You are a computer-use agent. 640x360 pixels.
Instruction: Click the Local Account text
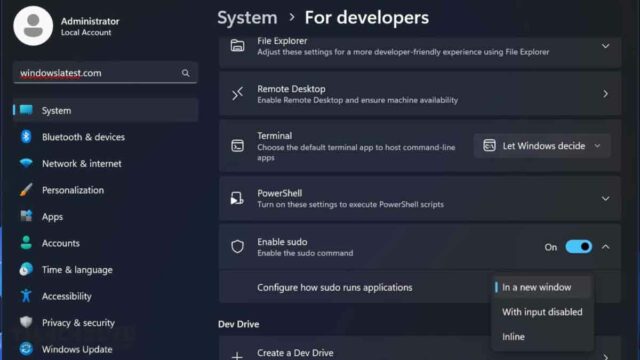[86, 33]
